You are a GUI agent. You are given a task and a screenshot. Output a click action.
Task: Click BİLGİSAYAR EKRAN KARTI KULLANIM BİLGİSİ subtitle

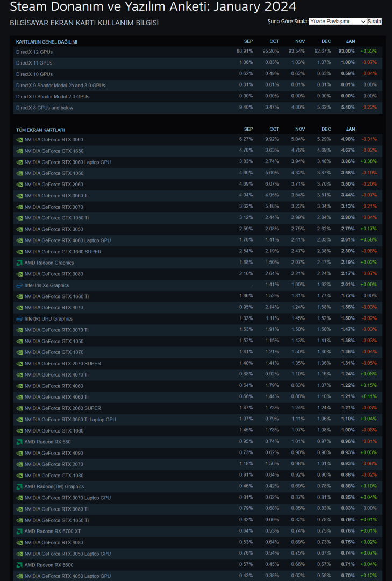(x=84, y=23)
